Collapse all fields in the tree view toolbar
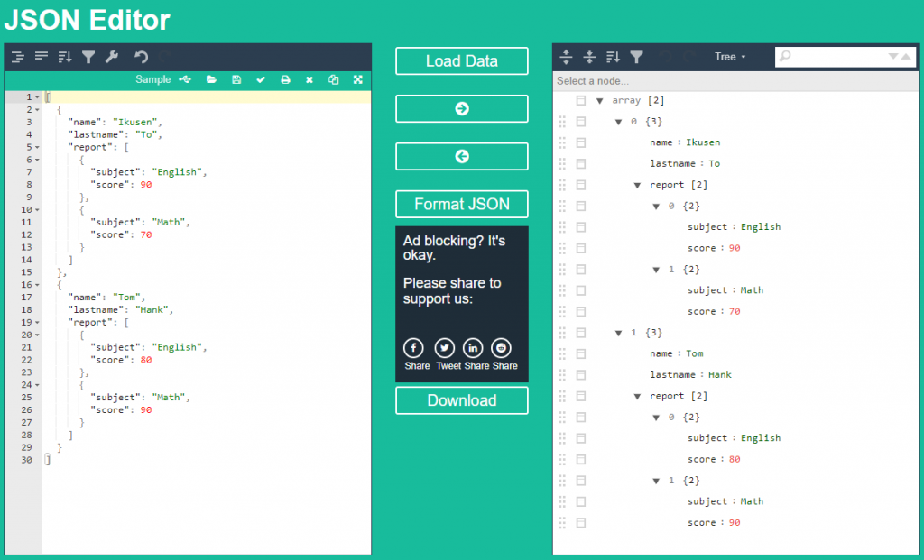Viewport: 924px width, 560px height. 589,57
